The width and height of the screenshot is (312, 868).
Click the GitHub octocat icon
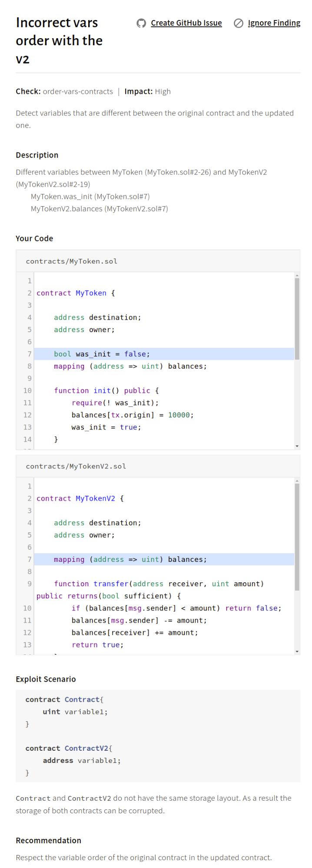pos(141,23)
